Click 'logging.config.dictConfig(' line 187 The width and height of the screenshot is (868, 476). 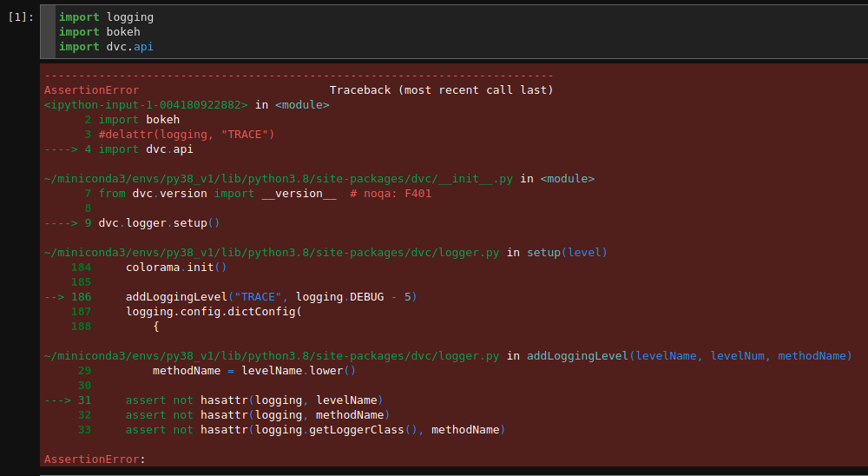tap(214, 312)
